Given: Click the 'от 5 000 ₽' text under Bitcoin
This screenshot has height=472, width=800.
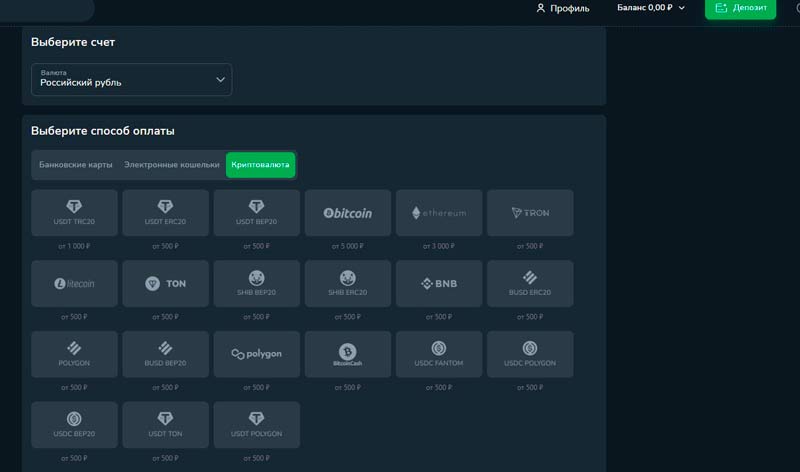Looking at the screenshot, I should (x=348, y=246).
